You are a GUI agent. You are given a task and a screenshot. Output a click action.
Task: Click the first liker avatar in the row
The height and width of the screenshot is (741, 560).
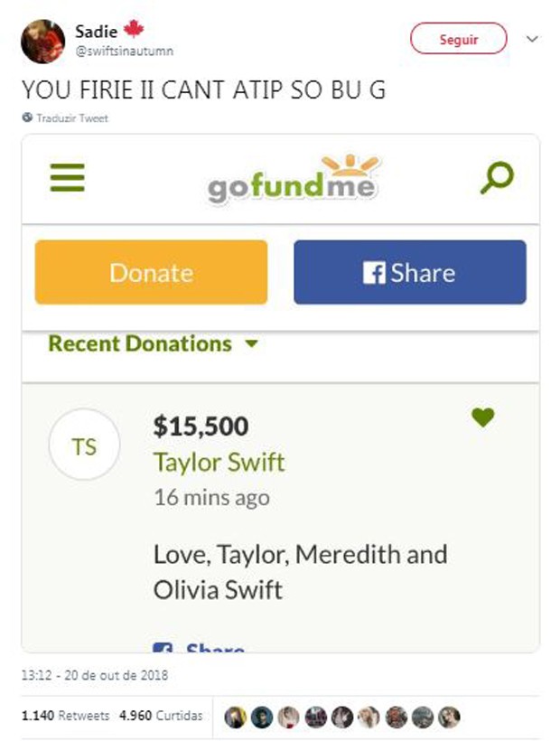(x=235, y=717)
